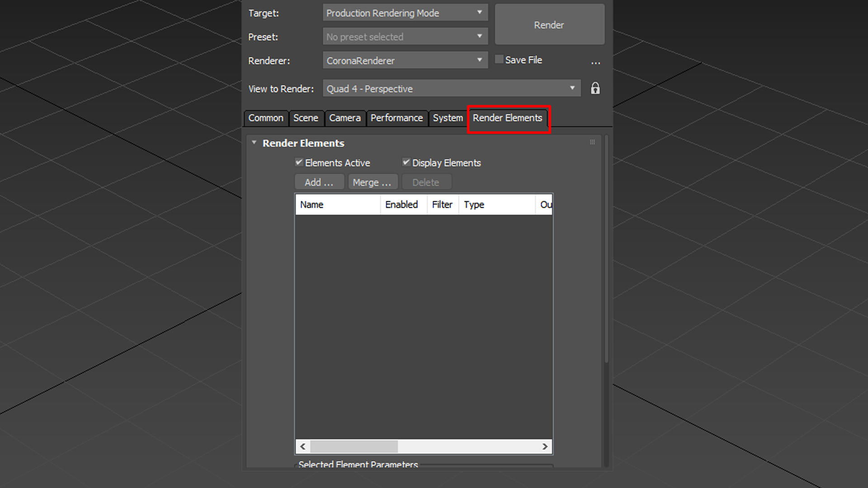Viewport: 868px width, 488px height.
Task: Open the Renderer dropdown showing CoronaRenderer
Action: (480, 60)
